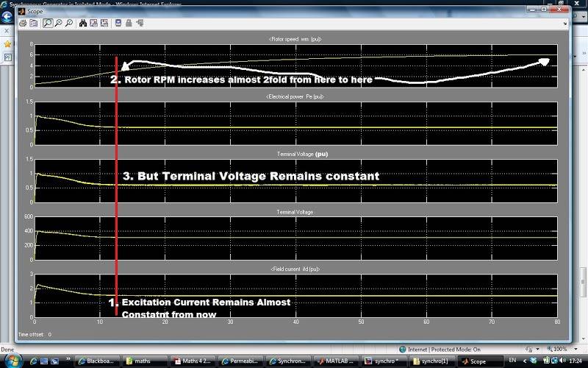
Task: Click the volume speaker tray icon
Action: pos(562,361)
